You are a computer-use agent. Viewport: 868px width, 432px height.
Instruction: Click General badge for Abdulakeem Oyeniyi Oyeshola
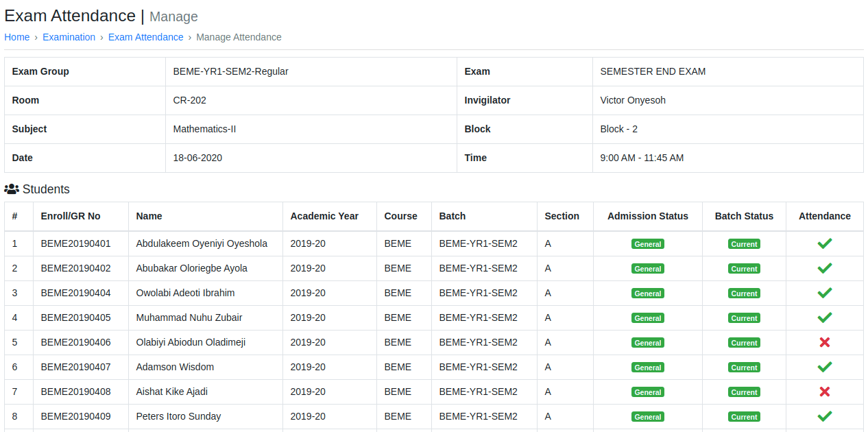(x=647, y=244)
